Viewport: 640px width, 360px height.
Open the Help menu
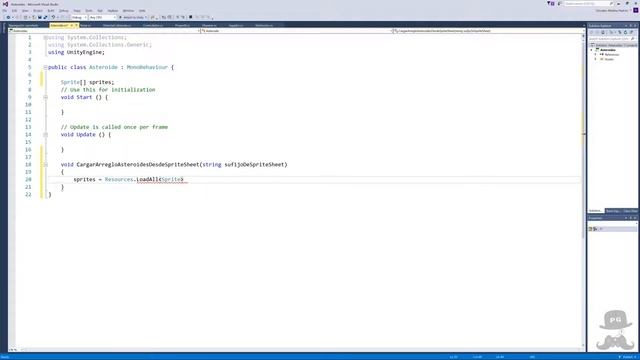tap(142, 11)
